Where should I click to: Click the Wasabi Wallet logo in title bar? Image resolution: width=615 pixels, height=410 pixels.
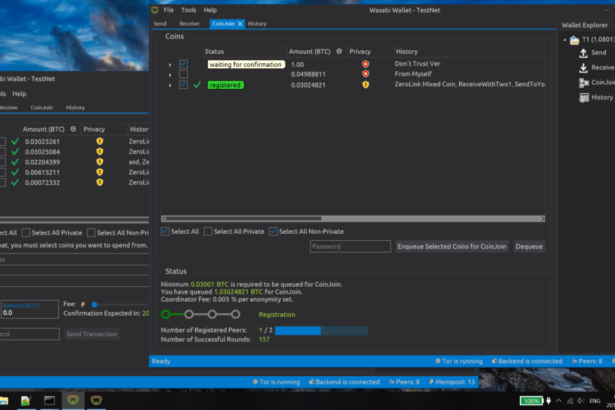click(x=155, y=10)
